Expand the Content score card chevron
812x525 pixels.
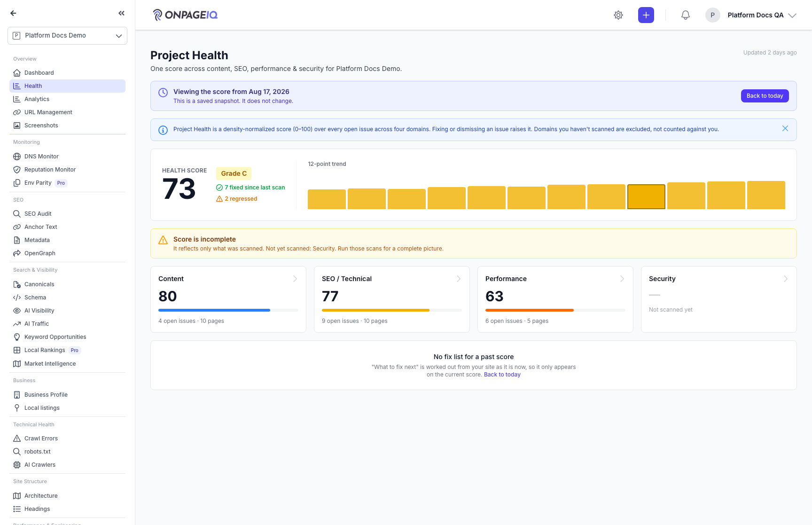pos(295,279)
